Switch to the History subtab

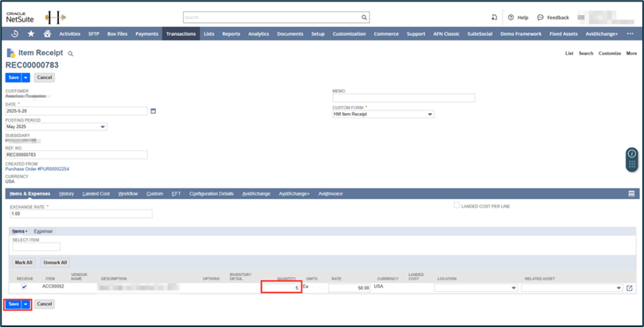tap(67, 193)
